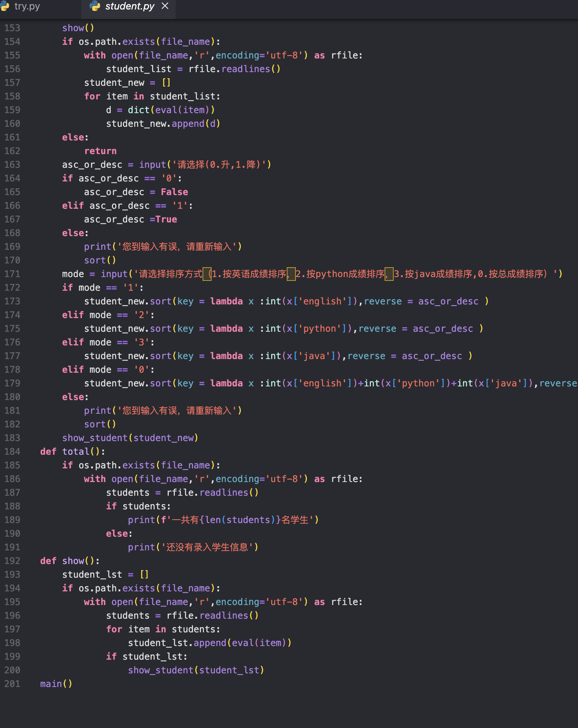Click the 'main()' call on last line
The width and height of the screenshot is (578, 728).
pos(56,684)
